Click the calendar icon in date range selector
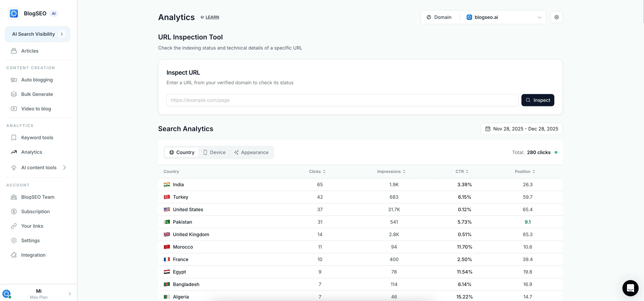The height and width of the screenshot is (301, 644). tap(488, 128)
